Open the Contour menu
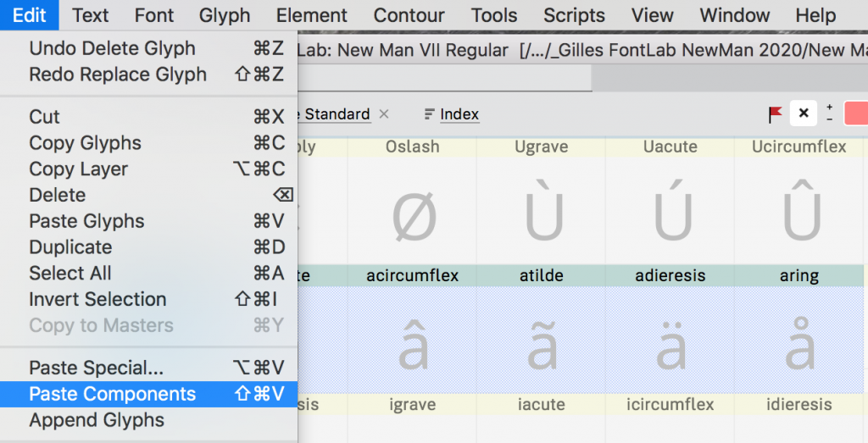868x443 pixels. click(409, 15)
